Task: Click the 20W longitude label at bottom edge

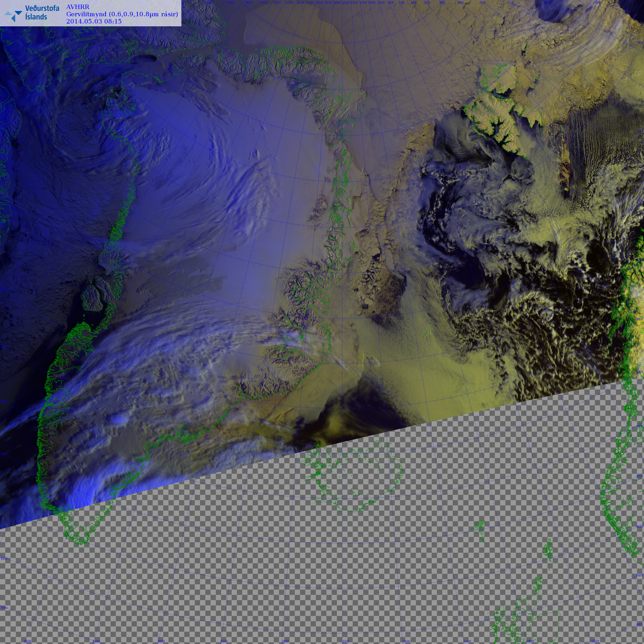Action: pos(346,641)
